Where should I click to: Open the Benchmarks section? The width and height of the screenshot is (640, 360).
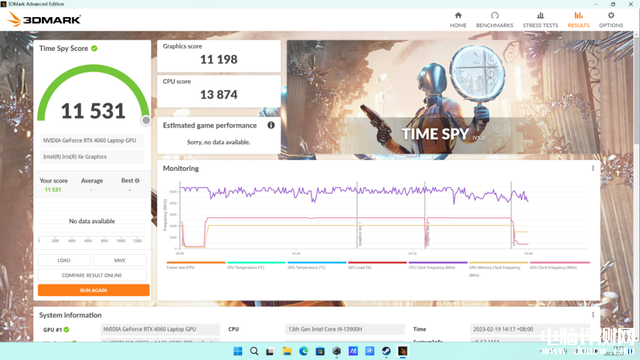(x=494, y=20)
